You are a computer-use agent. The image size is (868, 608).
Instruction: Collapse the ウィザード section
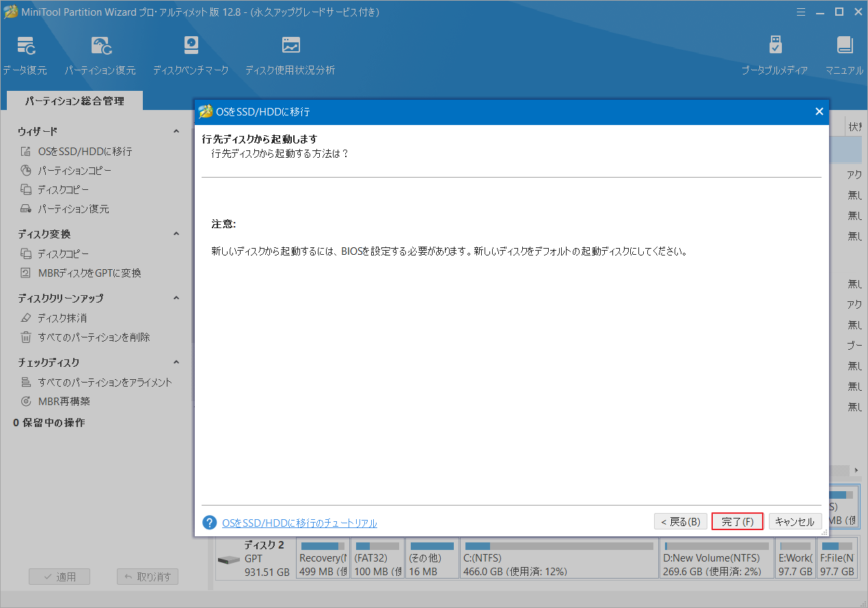tap(176, 131)
